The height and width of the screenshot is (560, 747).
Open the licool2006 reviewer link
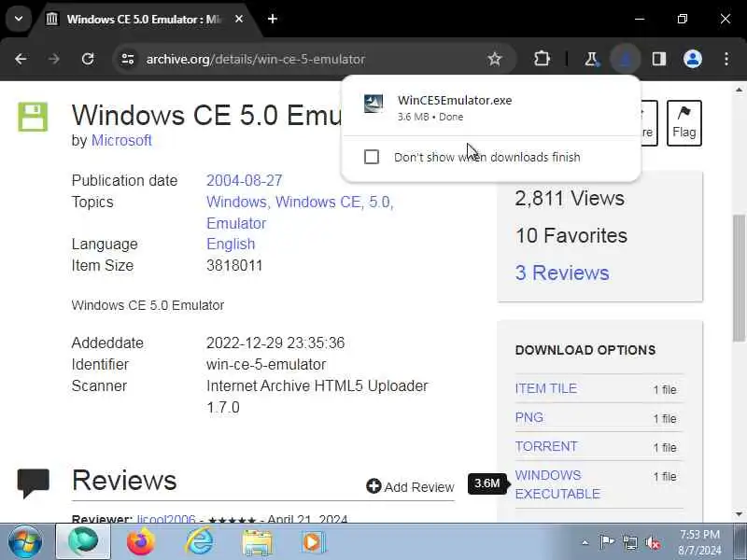[x=166, y=519]
